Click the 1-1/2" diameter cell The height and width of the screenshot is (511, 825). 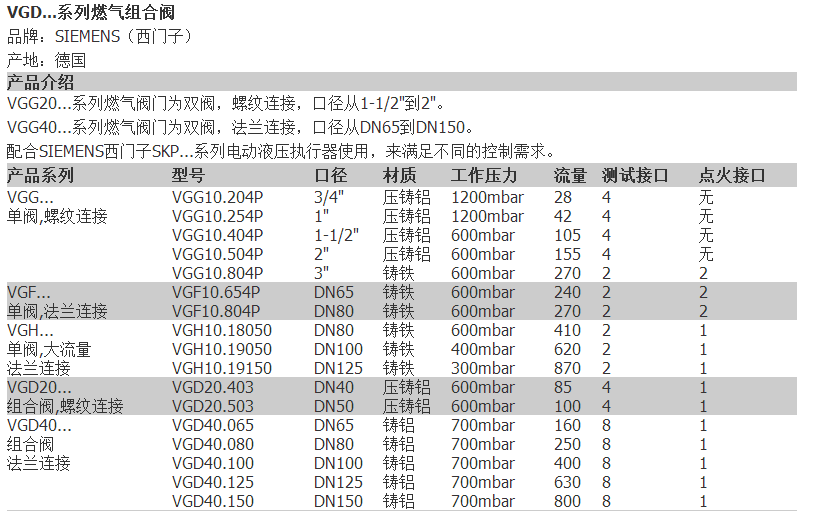point(337,235)
